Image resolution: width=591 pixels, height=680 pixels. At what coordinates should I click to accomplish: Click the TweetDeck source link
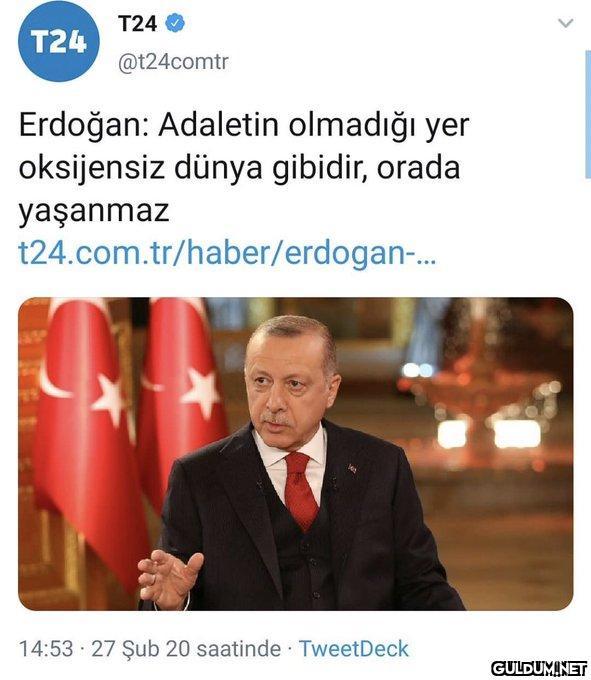pos(353,649)
